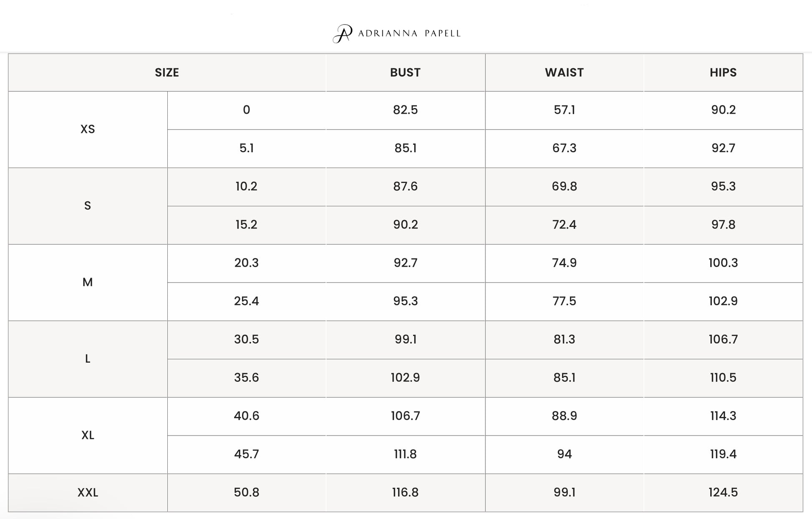Select the XS size cell
The height and width of the screenshot is (519, 812).
coord(88,129)
